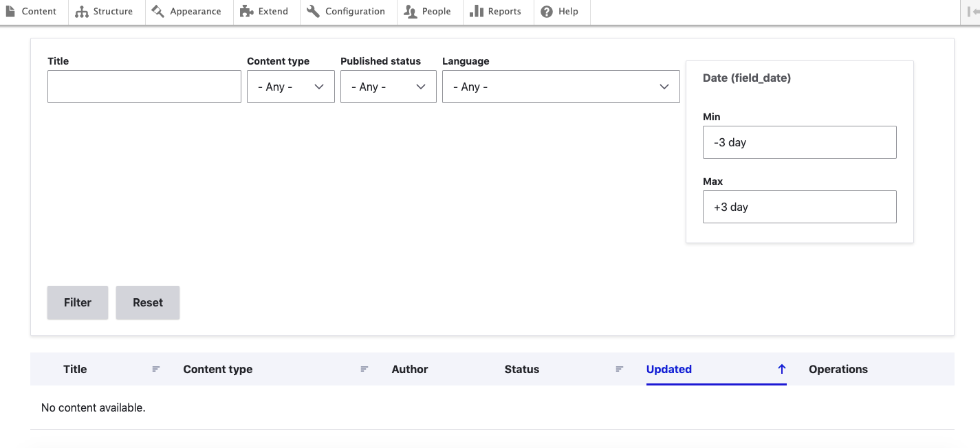Apply filters with the Filter button
This screenshot has height=448, width=980.
tap(78, 302)
